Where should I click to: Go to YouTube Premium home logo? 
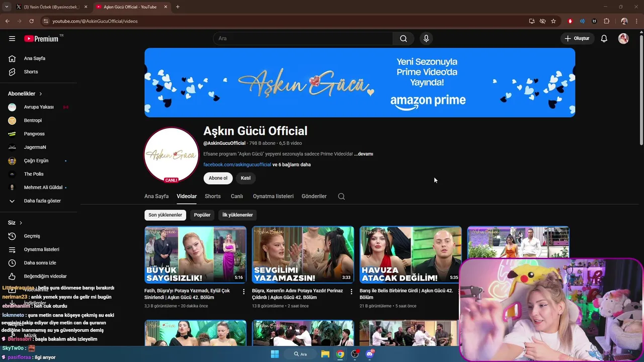click(x=41, y=39)
